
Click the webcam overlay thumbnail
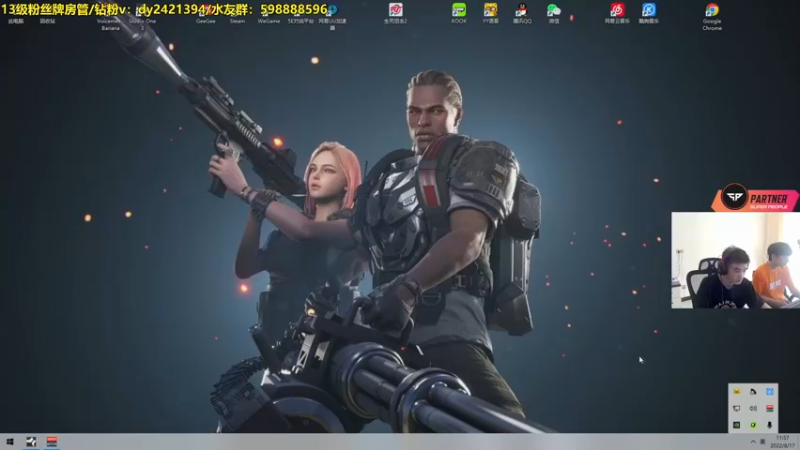tap(735, 260)
